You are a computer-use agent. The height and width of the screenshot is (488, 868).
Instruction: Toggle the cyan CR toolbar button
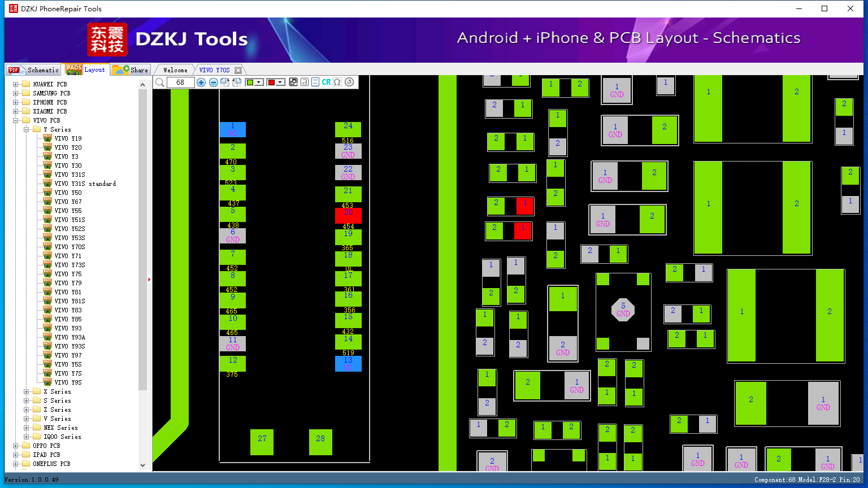(x=326, y=82)
